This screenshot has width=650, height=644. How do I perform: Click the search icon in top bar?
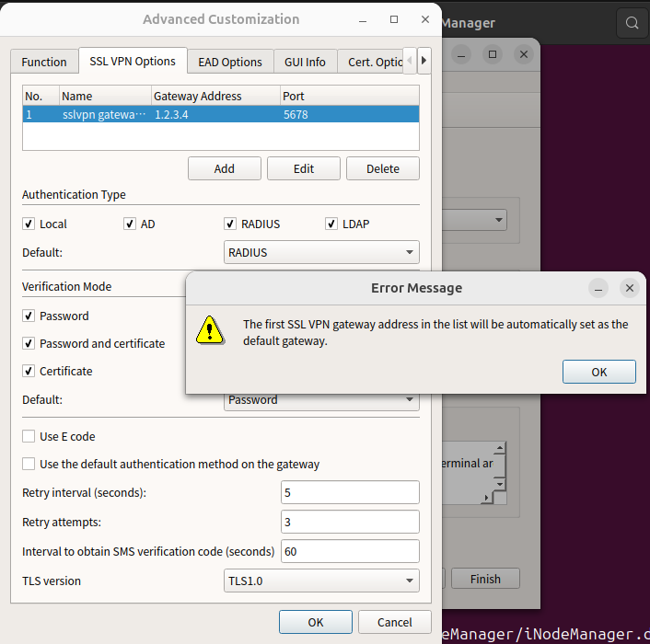point(632,23)
